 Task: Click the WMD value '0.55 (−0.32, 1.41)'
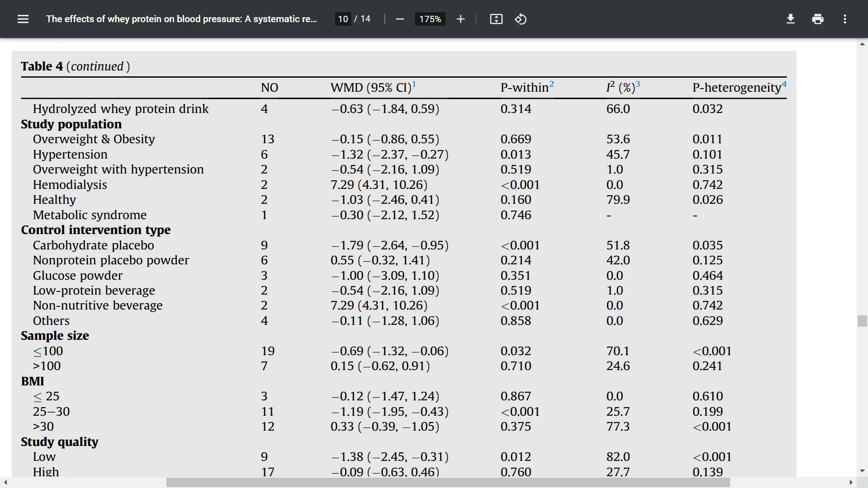[x=380, y=260]
